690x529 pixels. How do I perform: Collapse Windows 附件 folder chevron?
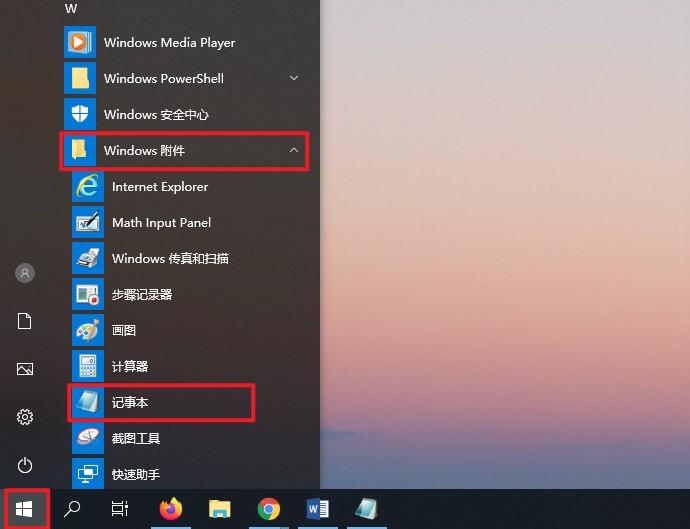point(294,150)
